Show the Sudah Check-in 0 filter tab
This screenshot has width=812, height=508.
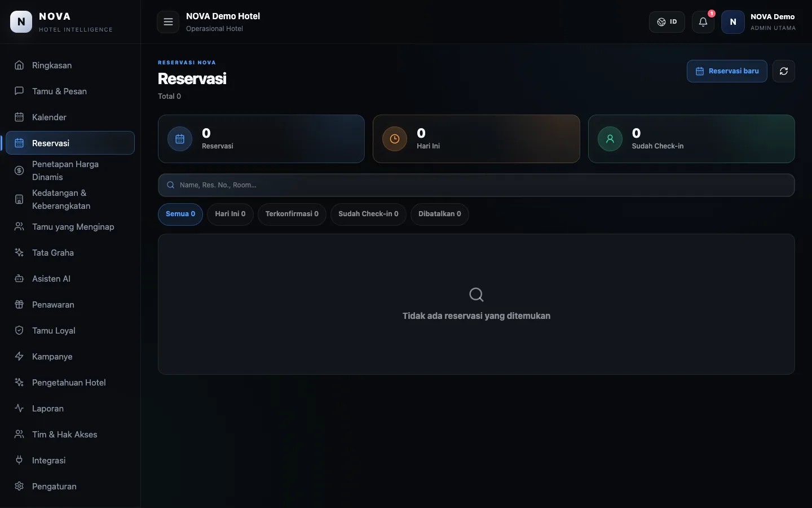point(368,214)
